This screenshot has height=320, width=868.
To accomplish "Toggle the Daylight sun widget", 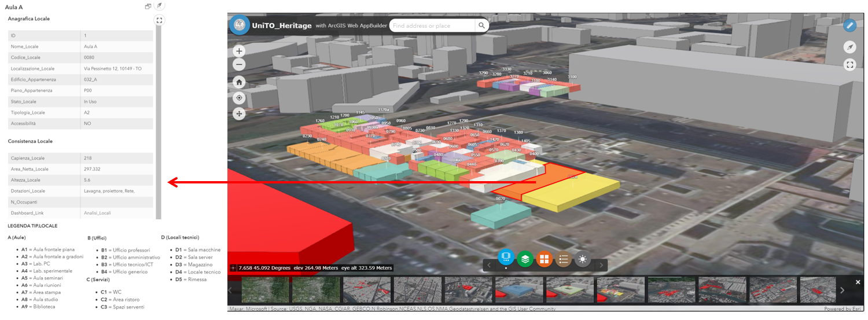I will coord(583,259).
